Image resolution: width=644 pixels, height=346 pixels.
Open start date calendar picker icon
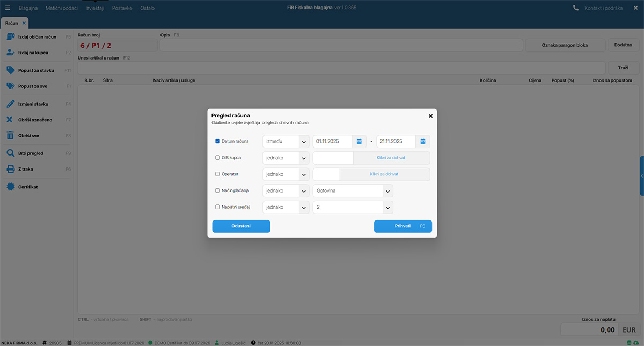[x=359, y=142]
